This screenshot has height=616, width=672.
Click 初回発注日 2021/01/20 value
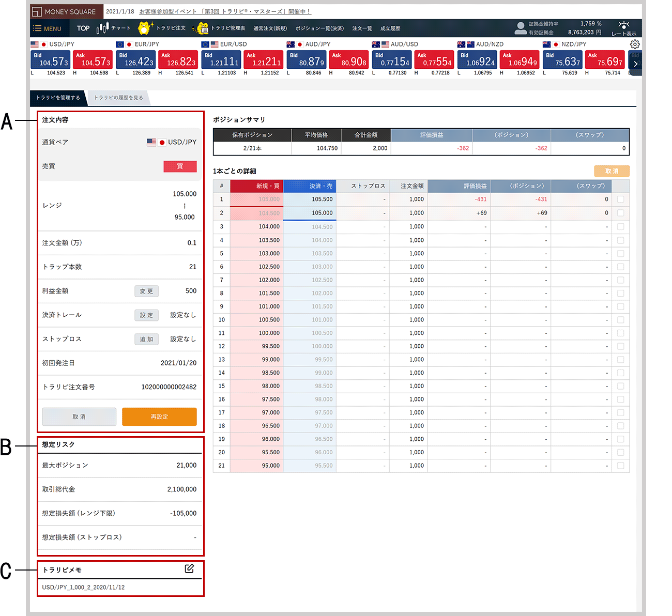pos(178,363)
